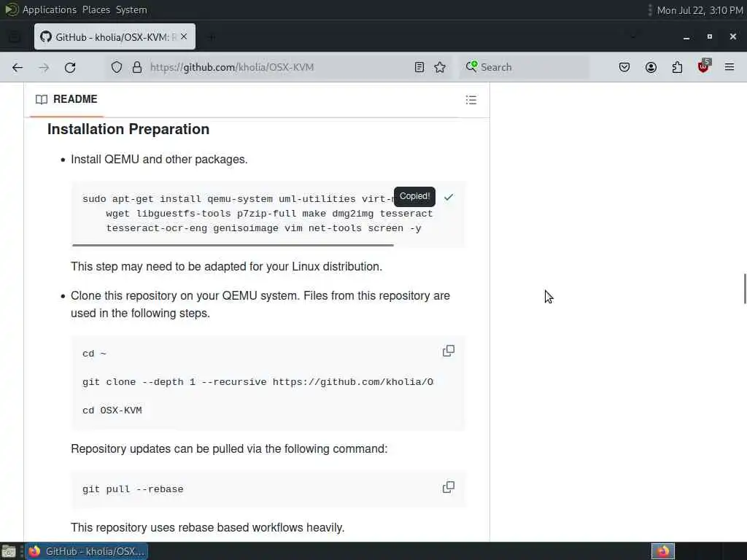Image resolution: width=747 pixels, height=560 pixels.
Task: Click 'This repository uses rebase based workflows' text
Action: [x=208, y=528]
